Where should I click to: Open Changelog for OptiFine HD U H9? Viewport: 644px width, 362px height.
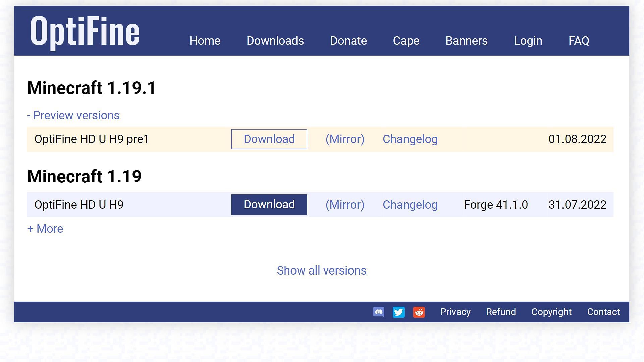click(410, 205)
